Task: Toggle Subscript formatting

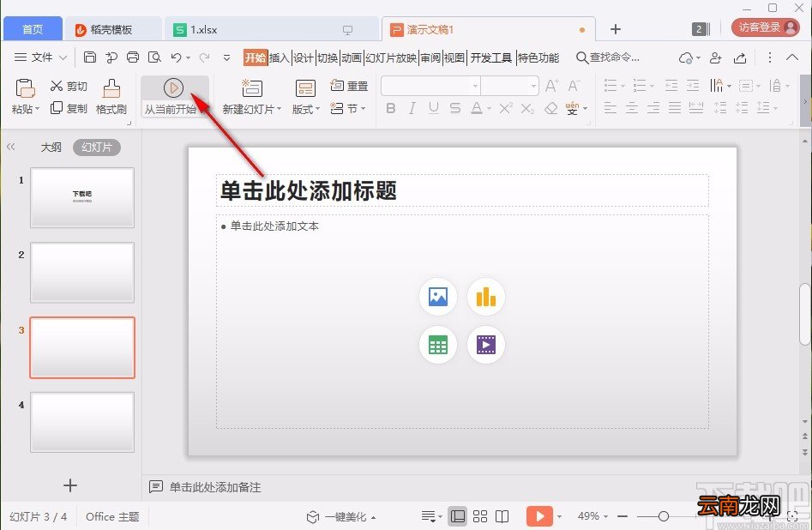Action: coord(527,108)
